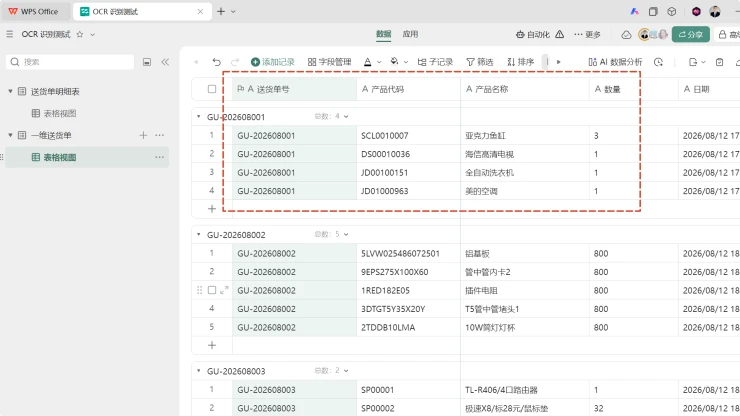Pick the text color A swatch
740x416 pixels.
click(368, 62)
